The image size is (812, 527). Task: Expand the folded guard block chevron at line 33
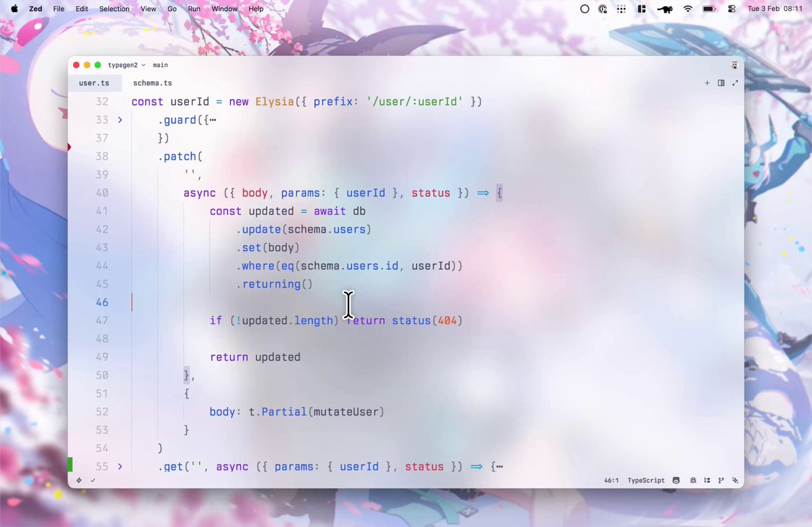[120, 120]
